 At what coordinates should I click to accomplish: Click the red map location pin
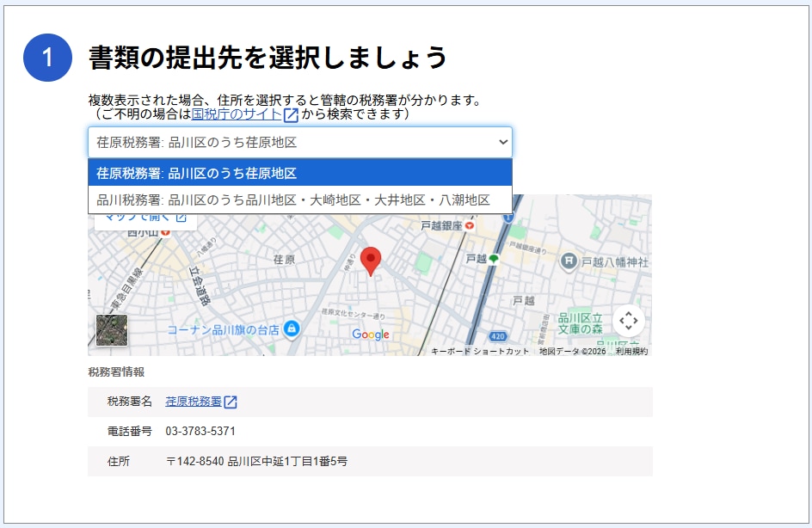pos(370,261)
